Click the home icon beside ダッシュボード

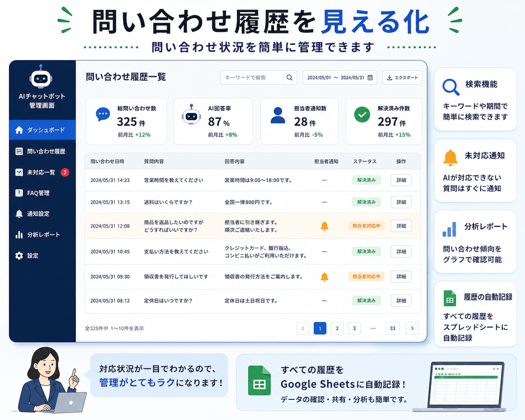19,130
